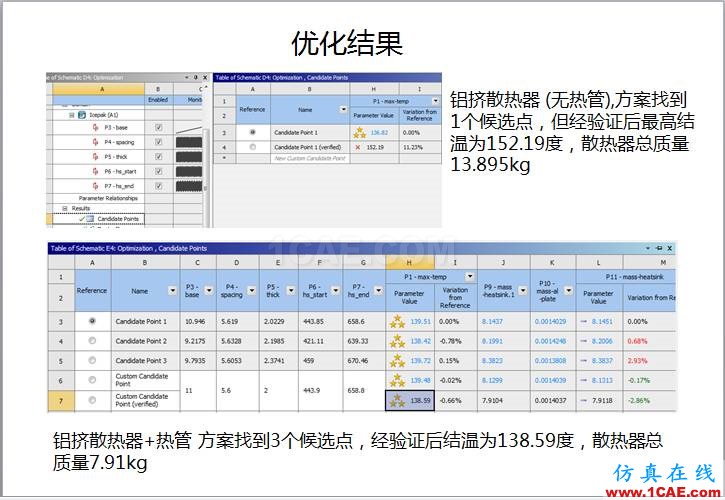Select reference radio for D4 Candidate Point 1
Image resolution: width=725 pixels, height=500 pixels.
252,132
